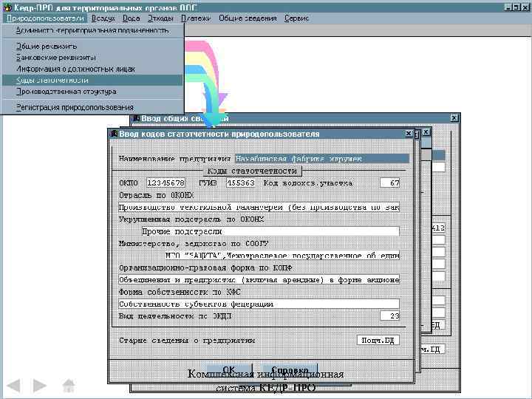Screen dimensions: 532x399
Task: Click the Подч.БД button
Action: tap(378, 341)
